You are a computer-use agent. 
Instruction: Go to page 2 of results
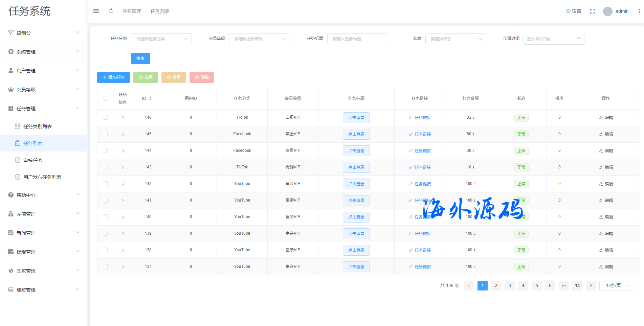tap(496, 286)
